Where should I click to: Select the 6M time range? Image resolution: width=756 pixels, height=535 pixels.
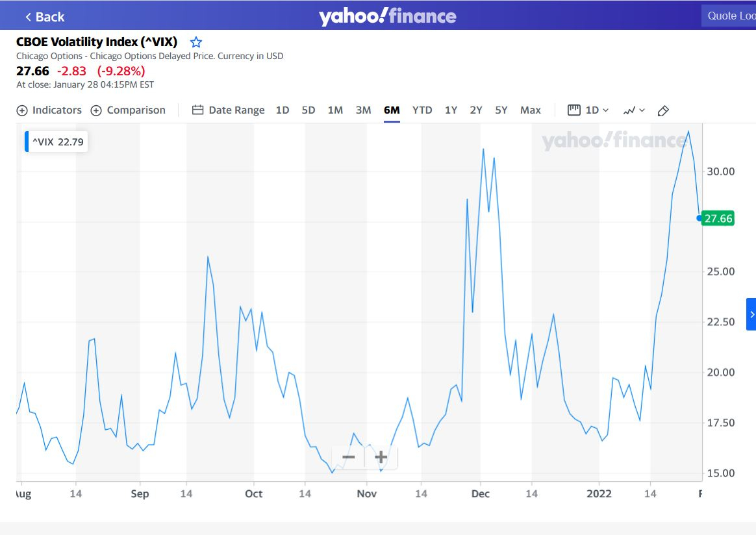[x=392, y=110]
